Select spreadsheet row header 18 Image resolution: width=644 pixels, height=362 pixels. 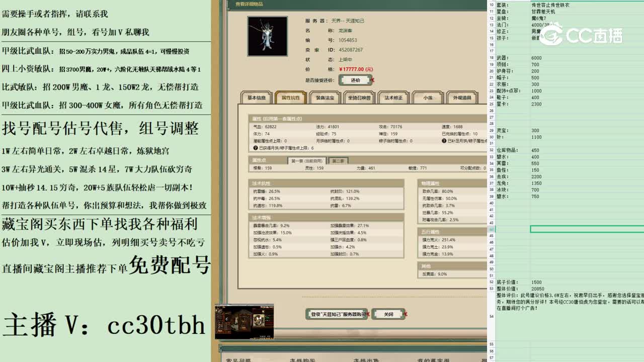pyautogui.click(x=492, y=58)
